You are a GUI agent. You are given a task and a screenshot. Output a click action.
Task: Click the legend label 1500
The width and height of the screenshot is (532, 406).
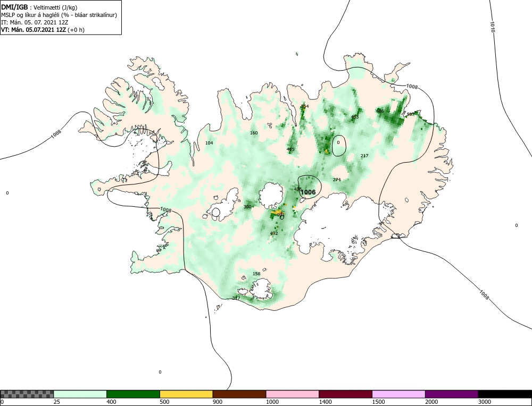point(378,402)
